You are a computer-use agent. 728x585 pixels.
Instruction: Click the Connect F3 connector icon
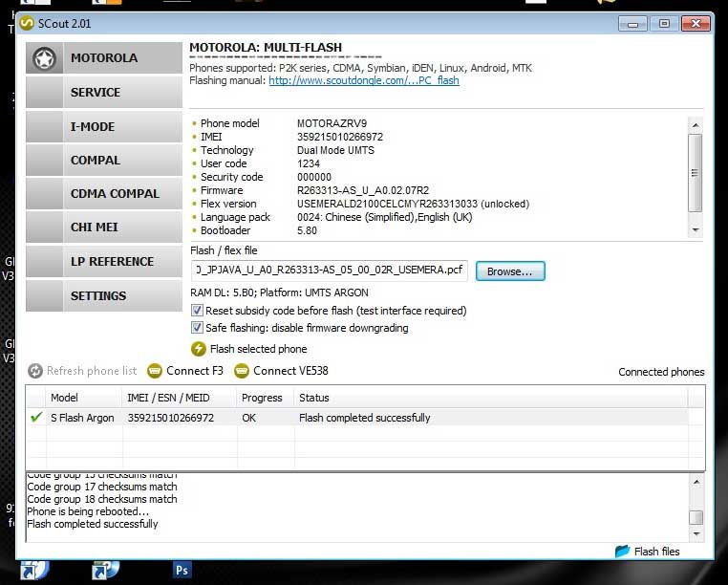click(x=154, y=371)
